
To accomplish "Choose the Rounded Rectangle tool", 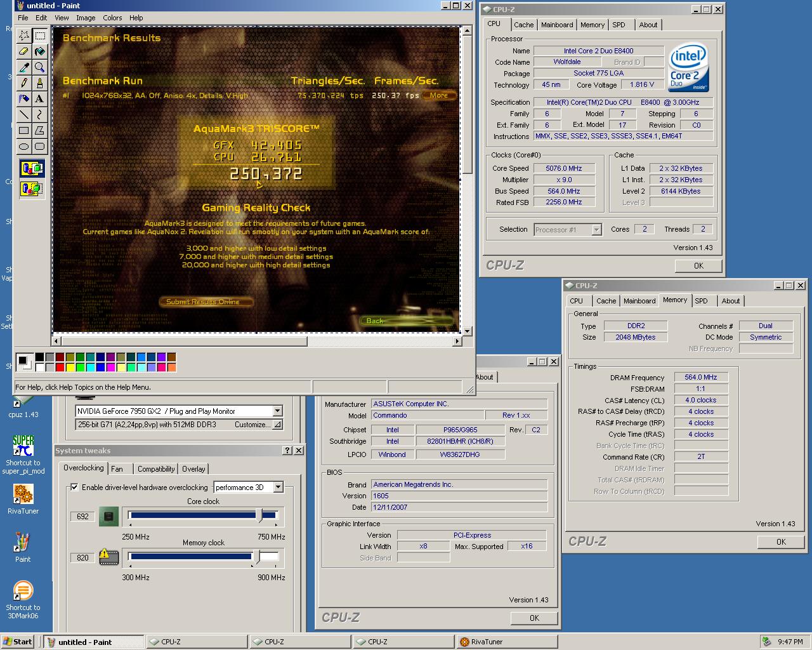I will (x=39, y=147).
